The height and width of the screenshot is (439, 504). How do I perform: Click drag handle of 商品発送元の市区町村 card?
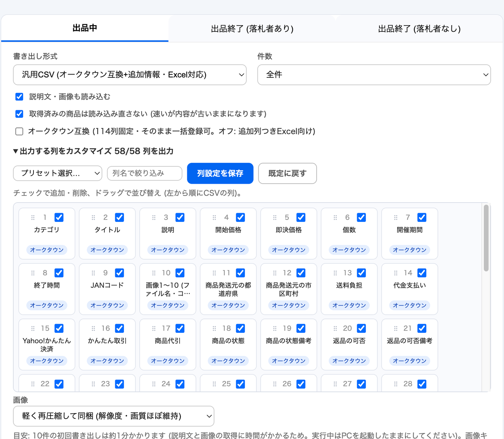(x=275, y=273)
